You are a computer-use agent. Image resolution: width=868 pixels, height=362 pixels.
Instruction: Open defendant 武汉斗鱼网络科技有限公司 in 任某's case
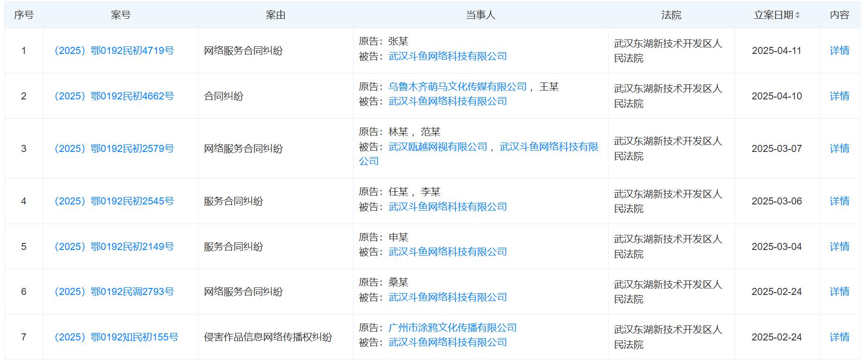coord(448,207)
